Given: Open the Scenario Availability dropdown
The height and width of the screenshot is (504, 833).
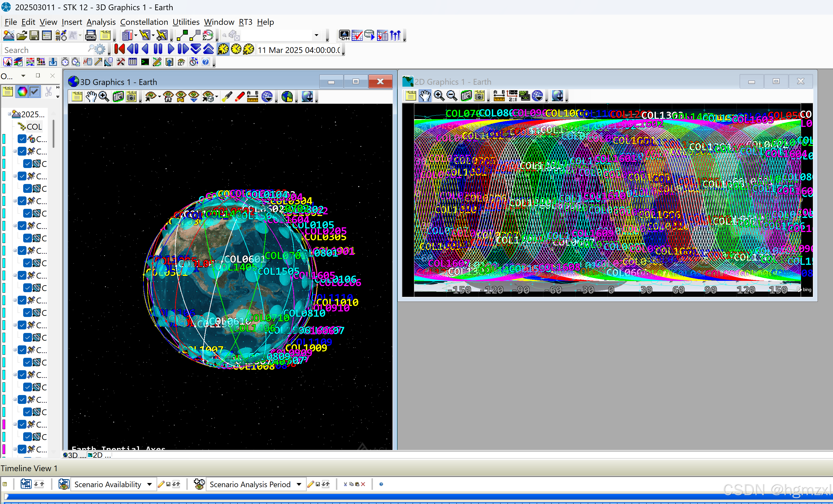Looking at the screenshot, I should tap(149, 484).
